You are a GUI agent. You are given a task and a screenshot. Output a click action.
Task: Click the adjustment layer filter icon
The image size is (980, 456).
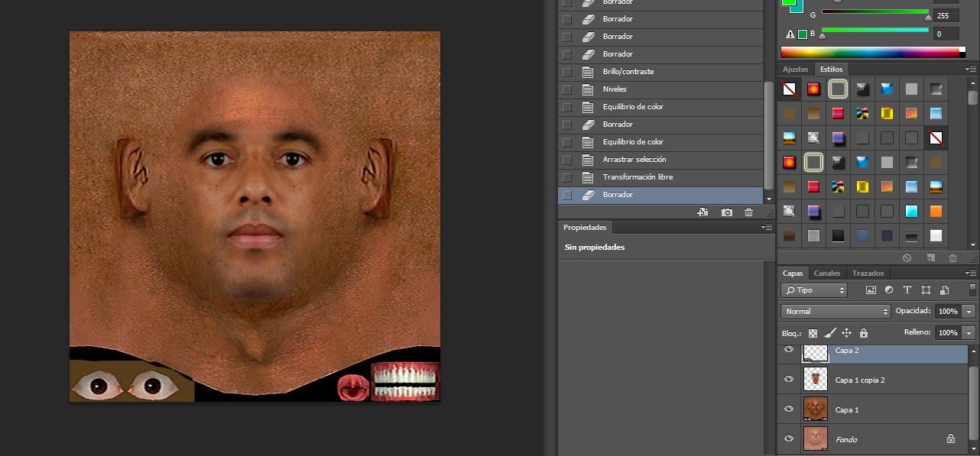[888, 290]
